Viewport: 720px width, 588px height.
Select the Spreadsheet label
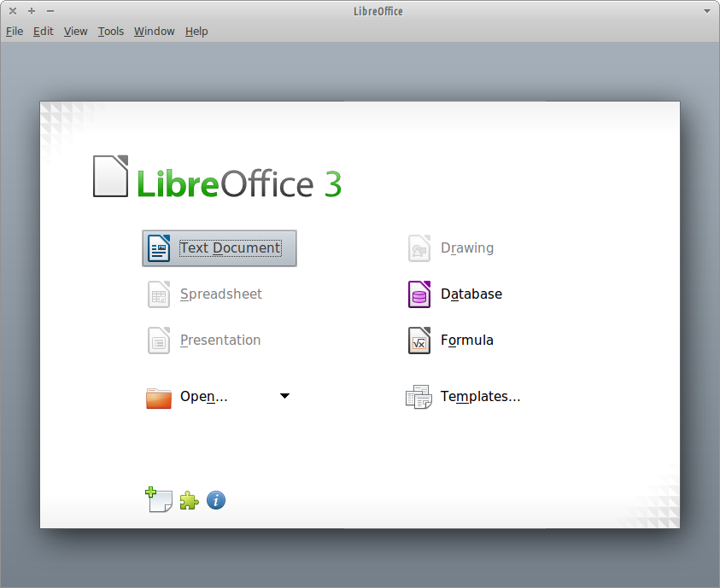[x=221, y=294]
